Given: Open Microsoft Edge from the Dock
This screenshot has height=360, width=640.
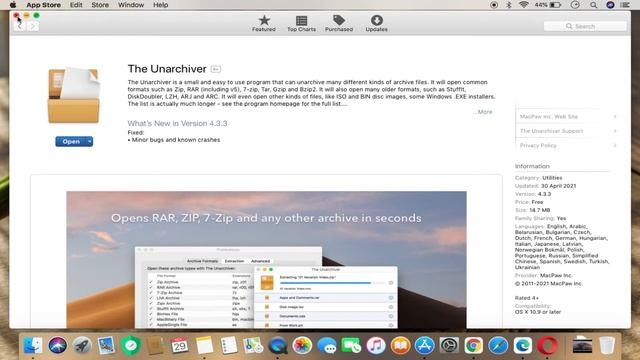Looking at the screenshot, I should point(523,345).
